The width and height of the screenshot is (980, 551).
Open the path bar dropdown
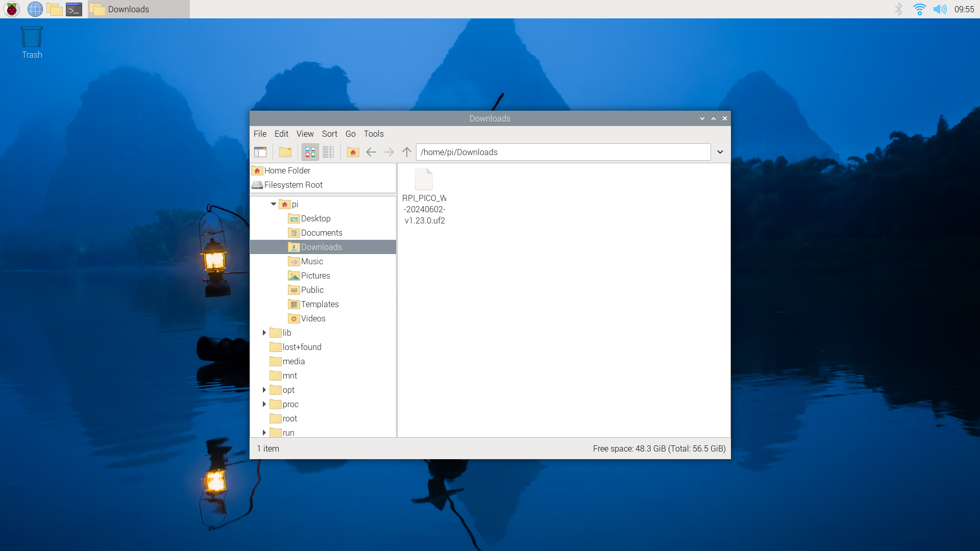pos(720,152)
